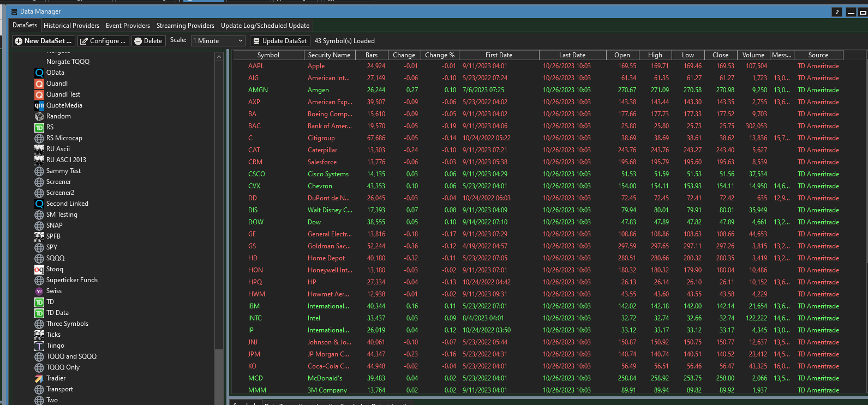Image resolution: width=868 pixels, height=405 pixels.
Task: Select the SM Testing dataset
Action: point(62,215)
